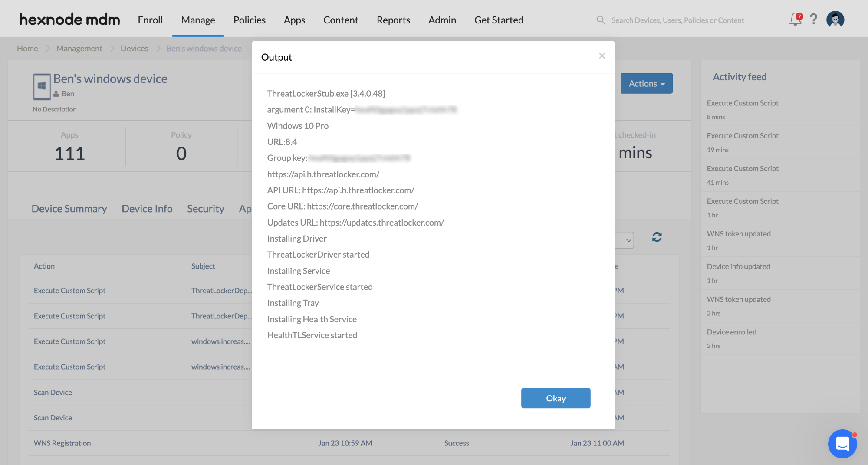
Task: Click the search magnifier icon
Action: click(601, 20)
